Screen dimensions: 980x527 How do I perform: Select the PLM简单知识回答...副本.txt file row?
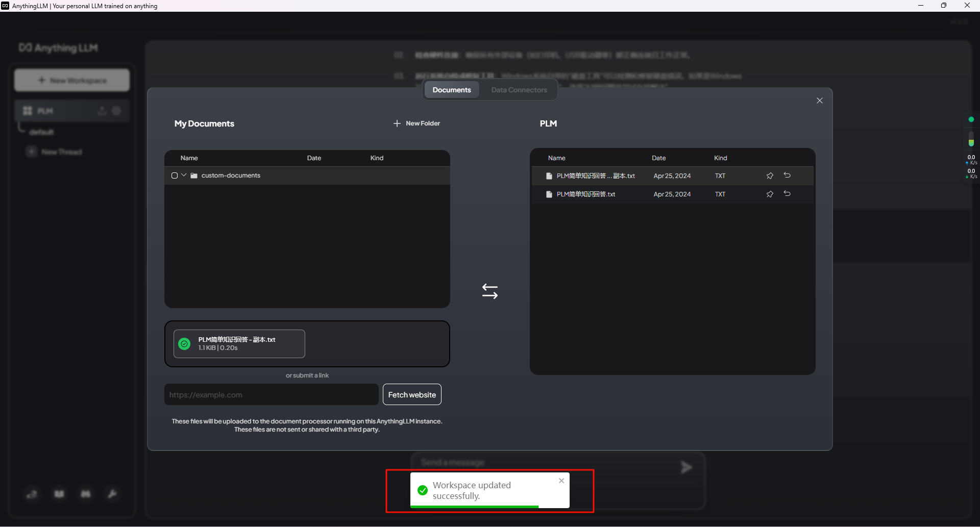click(x=673, y=175)
